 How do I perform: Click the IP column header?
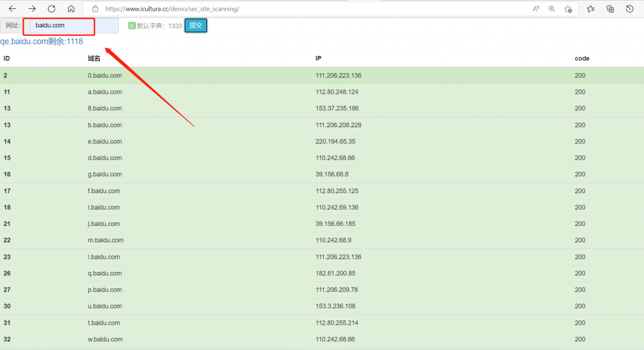[318, 59]
